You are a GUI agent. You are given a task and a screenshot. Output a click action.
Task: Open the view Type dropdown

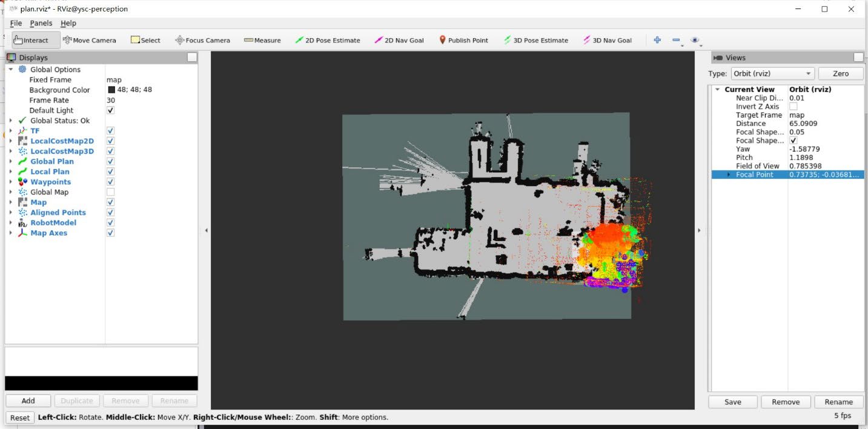(x=772, y=73)
